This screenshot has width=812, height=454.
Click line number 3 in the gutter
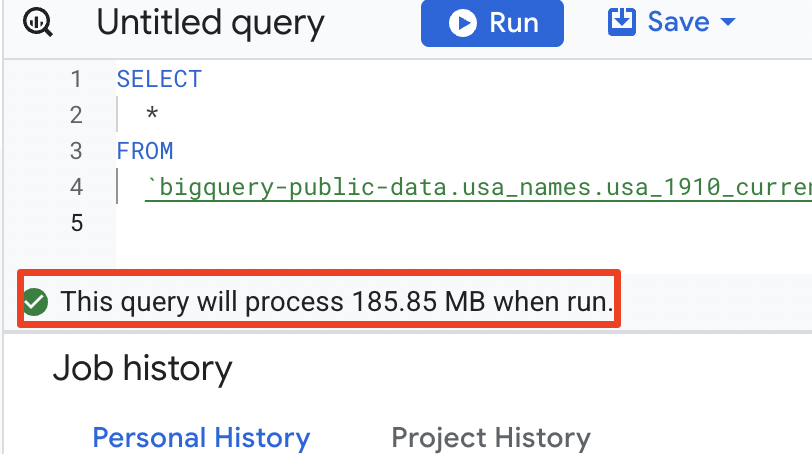77,151
